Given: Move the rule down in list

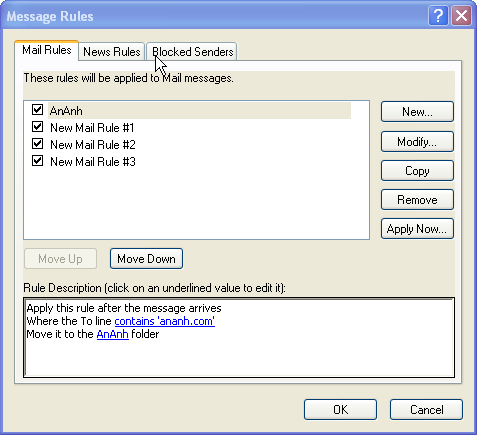Looking at the screenshot, I should click(146, 259).
